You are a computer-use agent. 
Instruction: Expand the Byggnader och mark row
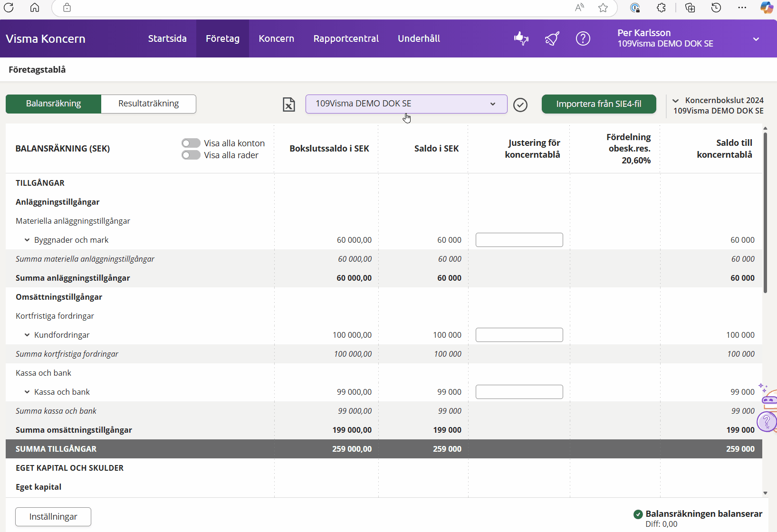27,240
